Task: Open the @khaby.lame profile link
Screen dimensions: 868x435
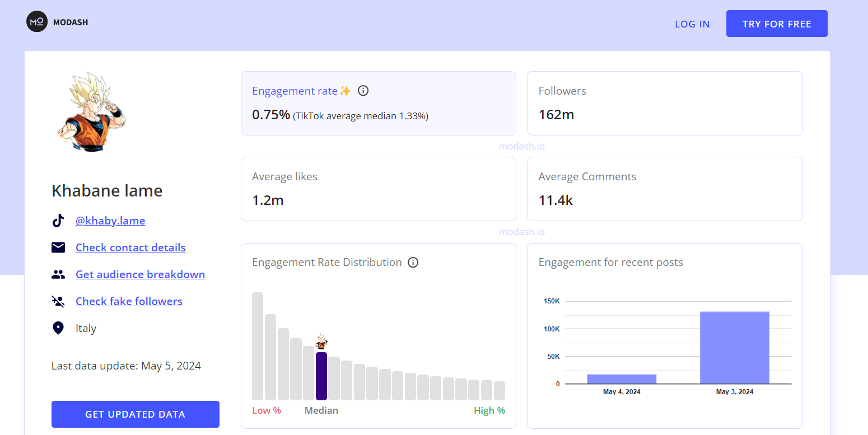Action: (x=110, y=221)
